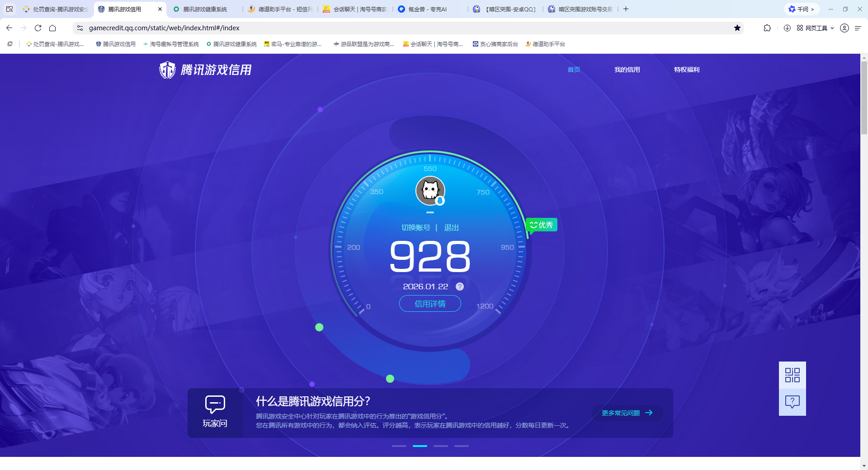868x470 pixels.
Task: Select the highlighted second carousel dot
Action: pos(420,446)
